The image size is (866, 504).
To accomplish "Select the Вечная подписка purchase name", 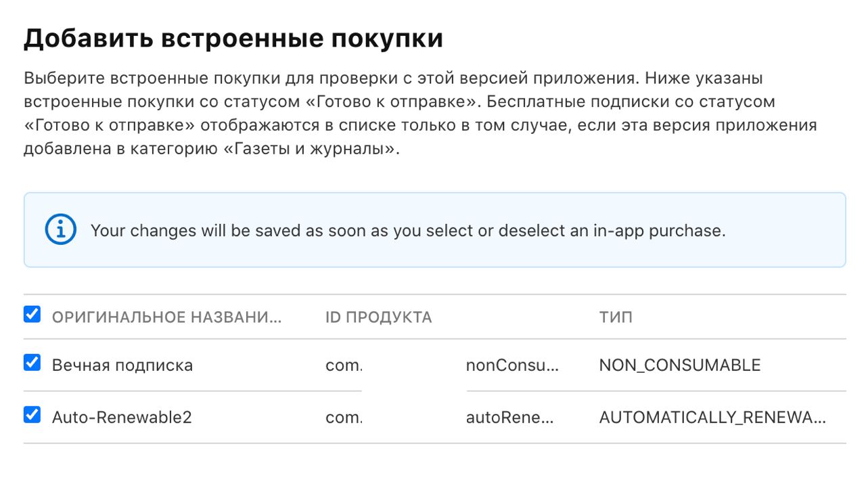I will tap(122, 365).
